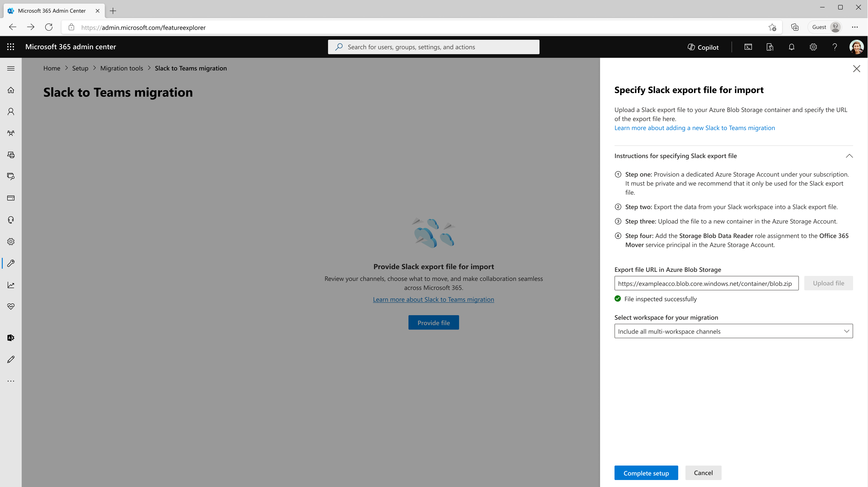The height and width of the screenshot is (487, 868).
Task: Open notifications via the bell icon
Action: 791,47
